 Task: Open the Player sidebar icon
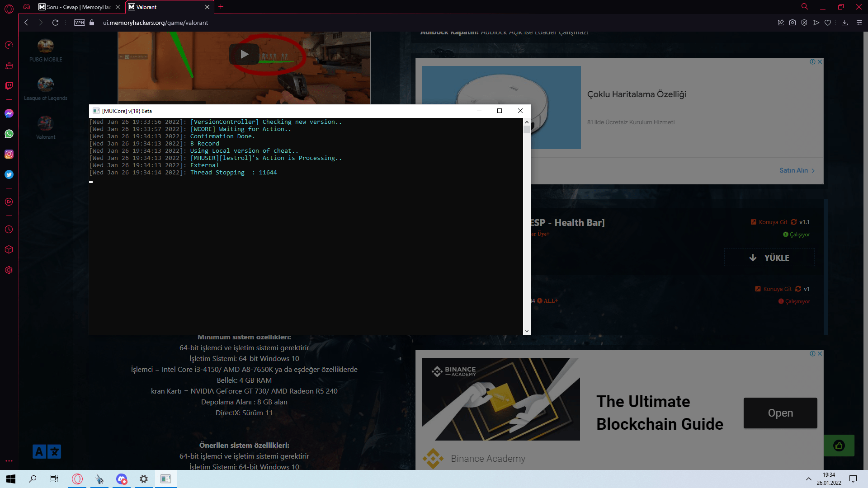9,202
